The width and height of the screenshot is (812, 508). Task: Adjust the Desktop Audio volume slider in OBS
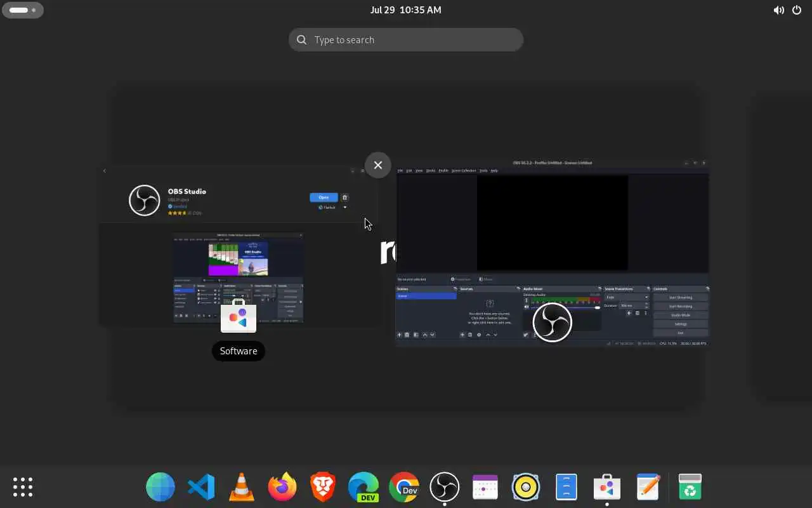coord(565,307)
